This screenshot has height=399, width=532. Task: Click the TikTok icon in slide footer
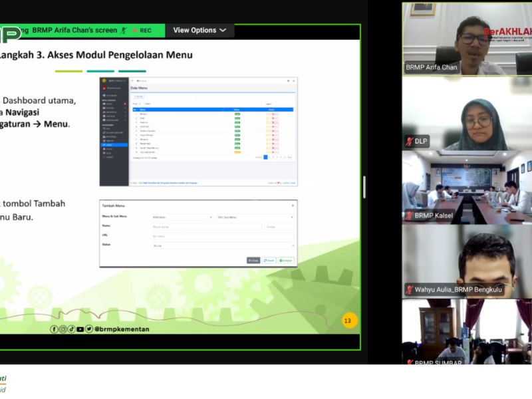[72, 329]
